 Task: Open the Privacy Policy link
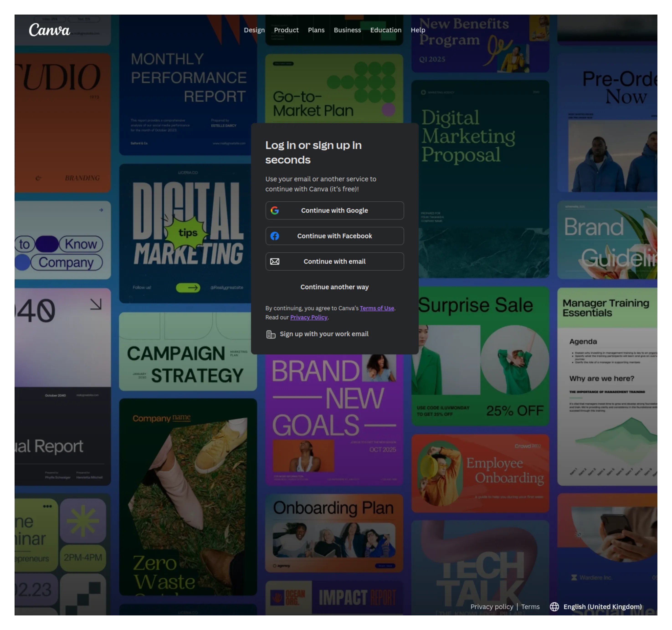(308, 317)
